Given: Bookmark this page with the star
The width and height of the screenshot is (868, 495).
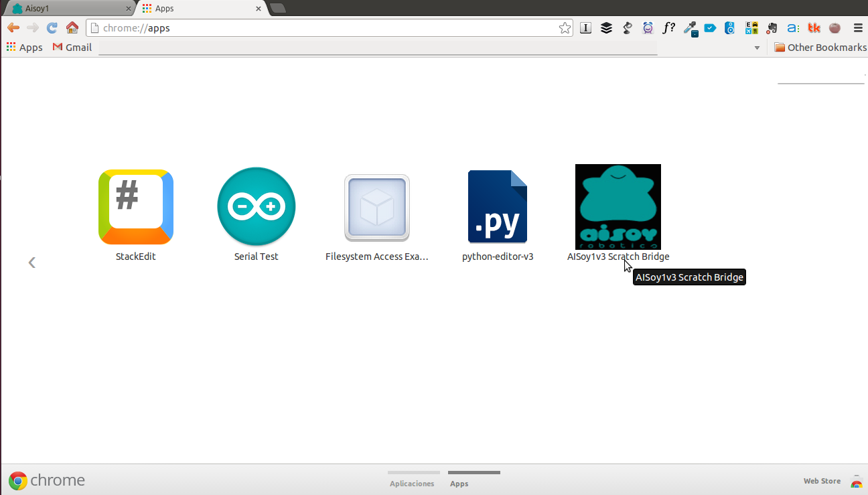Looking at the screenshot, I should tap(565, 28).
